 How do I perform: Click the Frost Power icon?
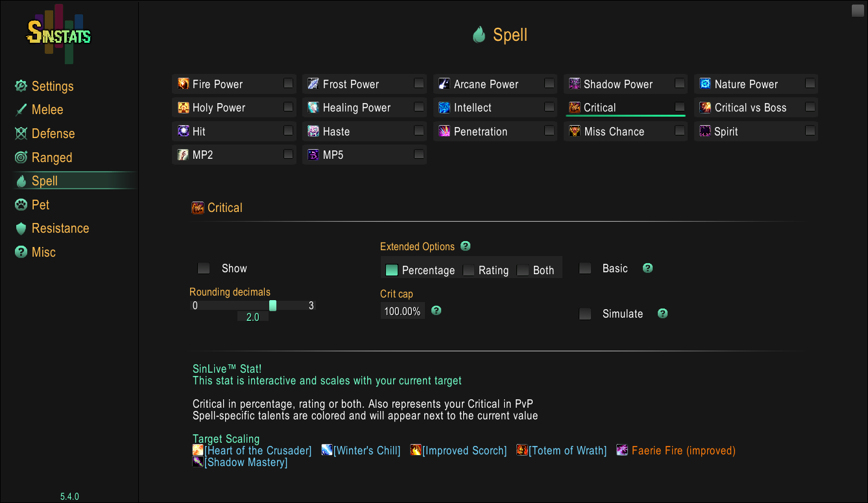click(313, 84)
